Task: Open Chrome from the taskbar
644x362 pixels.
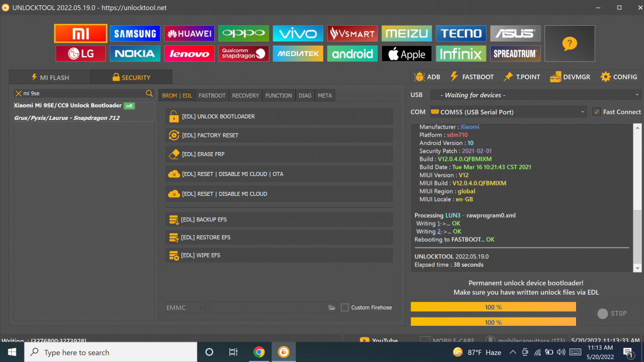Action: pyautogui.click(x=259, y=352)
